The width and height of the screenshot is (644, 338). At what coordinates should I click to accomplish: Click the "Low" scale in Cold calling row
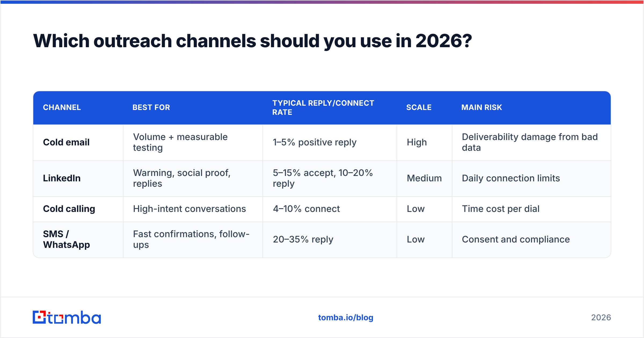416,209
